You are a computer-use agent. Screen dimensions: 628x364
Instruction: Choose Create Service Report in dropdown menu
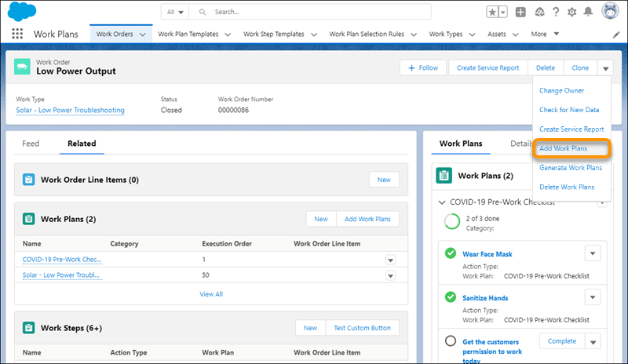tap(571, 129)
